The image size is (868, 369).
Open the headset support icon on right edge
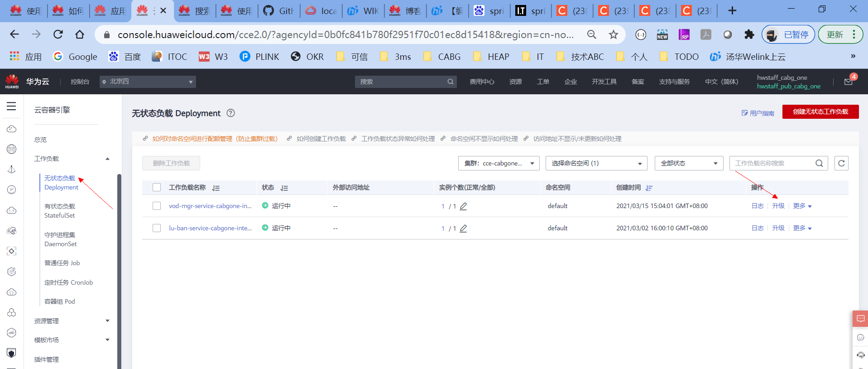861,355
